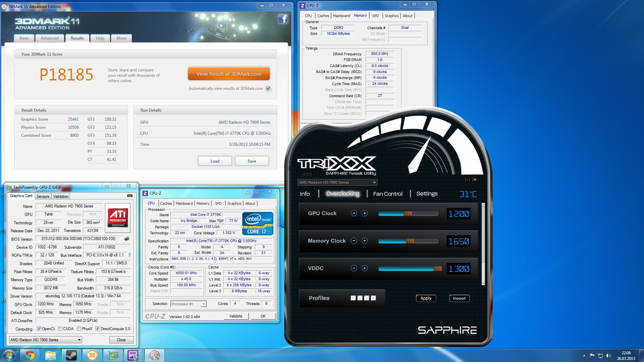Click volume speaker icon in system tray
Image resolution: width=644 pixels, height=362 pixels.
(608, 356)
